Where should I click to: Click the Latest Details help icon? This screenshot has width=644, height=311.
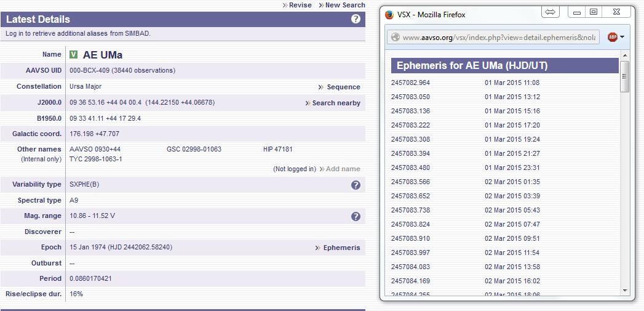tap(356, 19)
